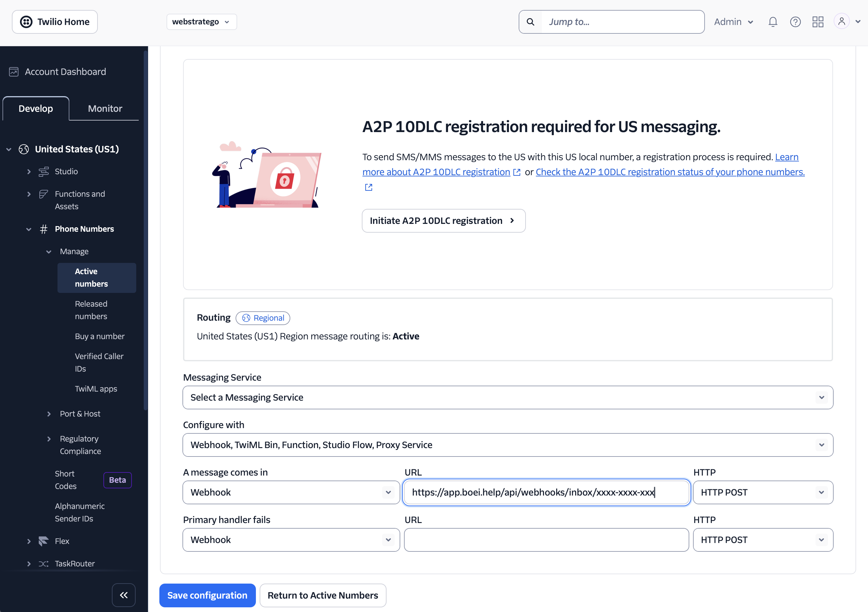Expand the Studio tree item

click(x=29, y=172)
